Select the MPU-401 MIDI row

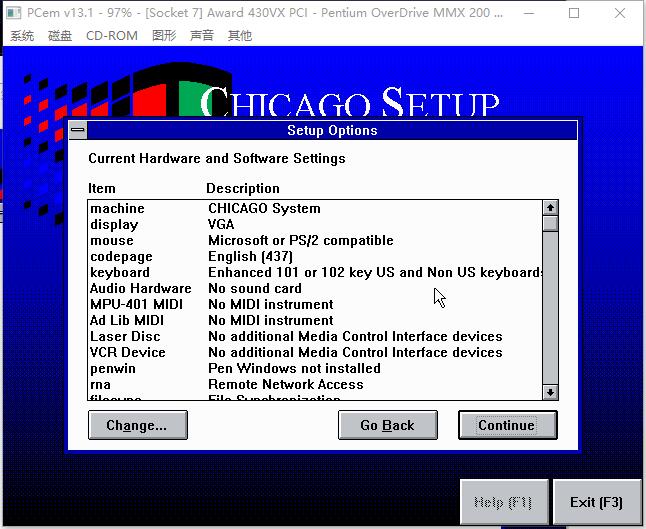315,304
